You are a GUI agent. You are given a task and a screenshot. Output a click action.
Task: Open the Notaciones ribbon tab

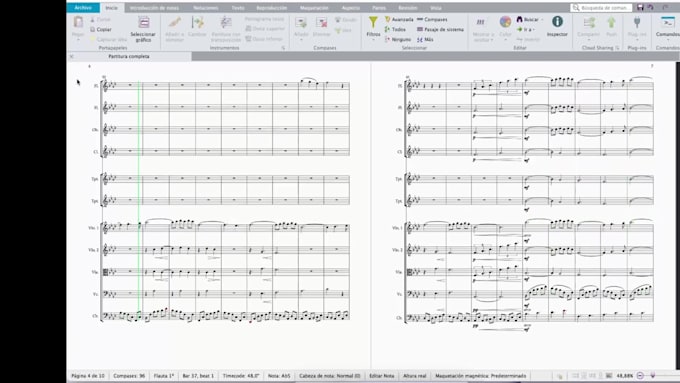tap(206, 8)
